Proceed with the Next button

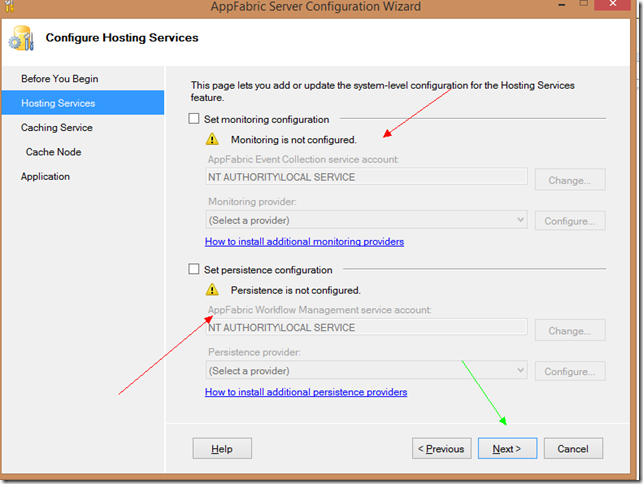[507, 448]
